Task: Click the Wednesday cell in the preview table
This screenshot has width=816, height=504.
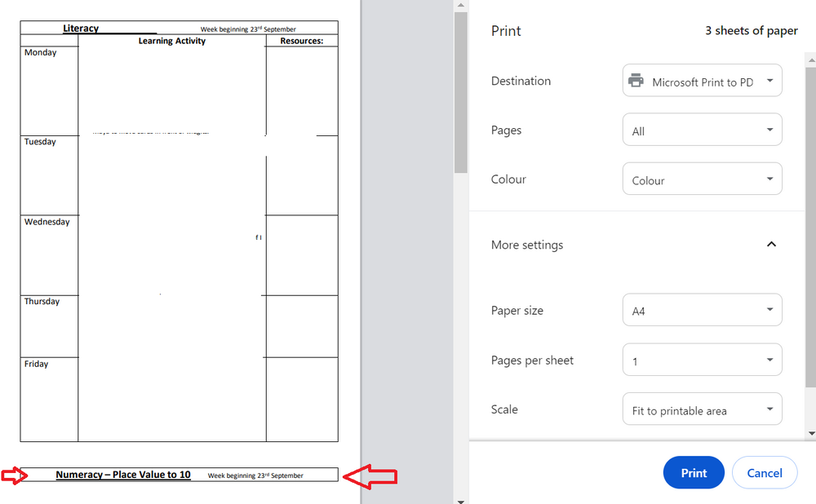Action: [49, 255]
